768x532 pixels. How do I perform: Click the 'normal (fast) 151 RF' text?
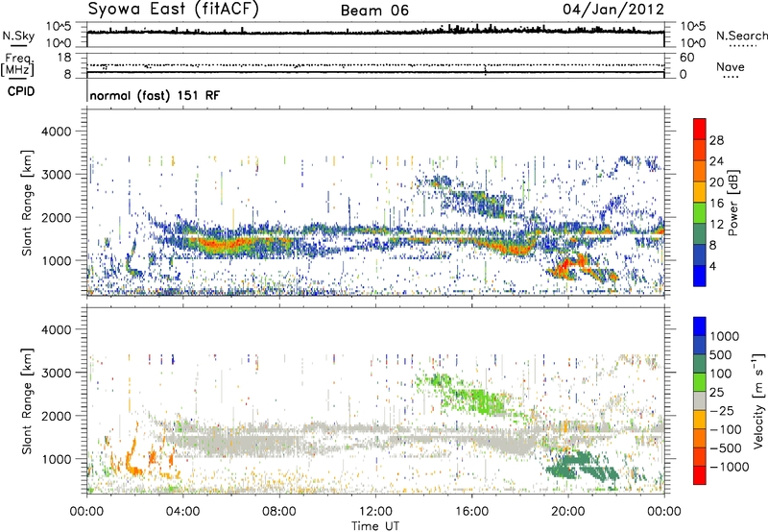tap(155, 95)
